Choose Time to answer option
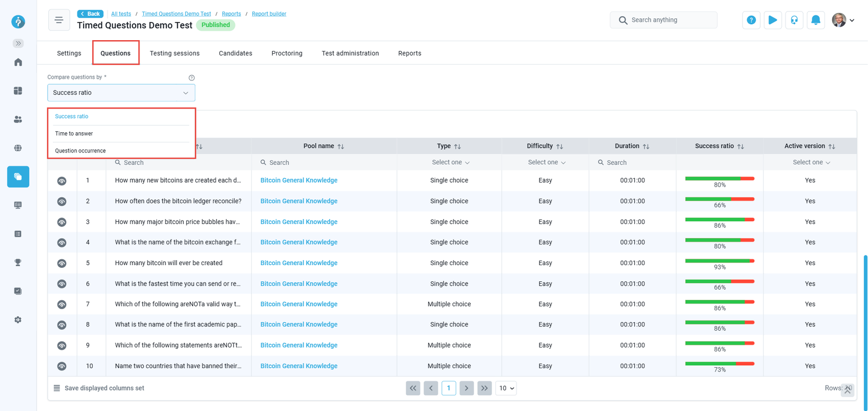 coord(74,133)
